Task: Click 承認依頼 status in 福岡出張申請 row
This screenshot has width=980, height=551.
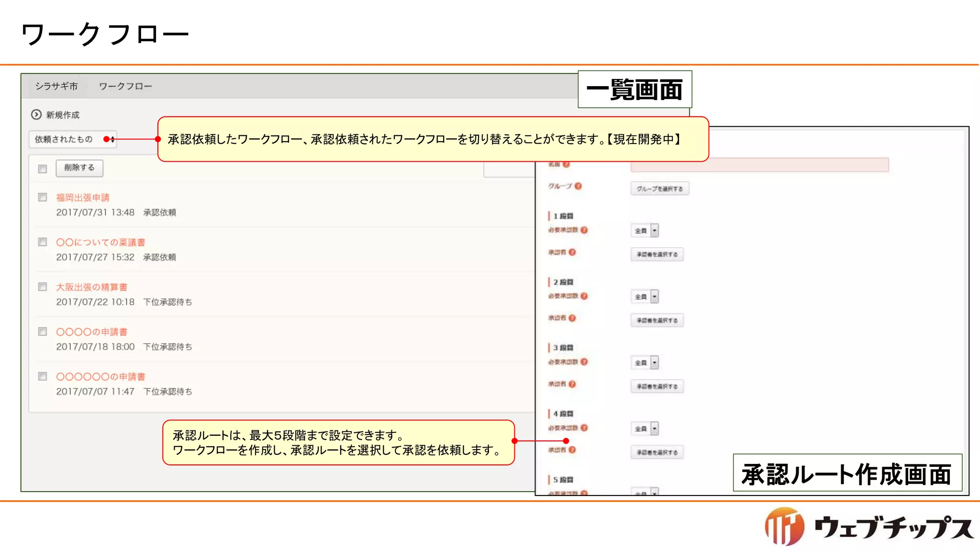Action: 160,212
